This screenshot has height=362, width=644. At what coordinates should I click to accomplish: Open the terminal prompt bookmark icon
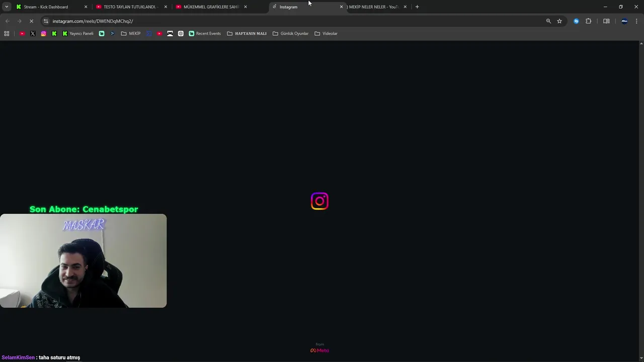pos(112,34)
